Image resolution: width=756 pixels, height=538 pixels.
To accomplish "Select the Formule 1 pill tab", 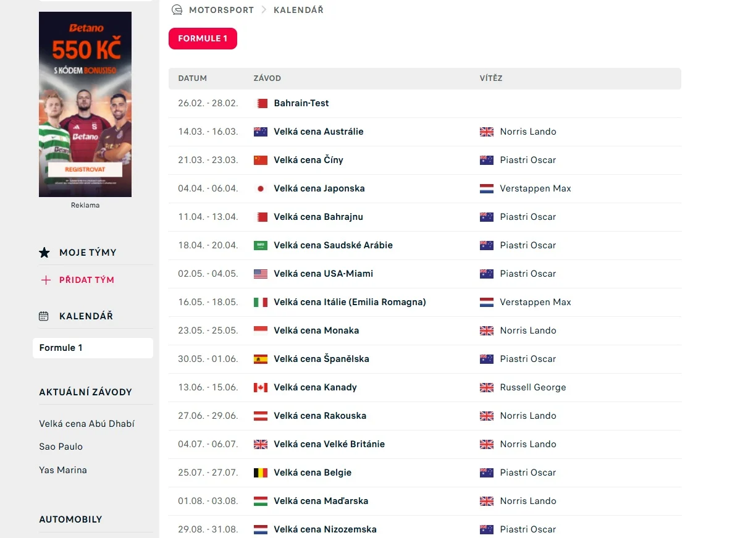I will tap(203, 38).
